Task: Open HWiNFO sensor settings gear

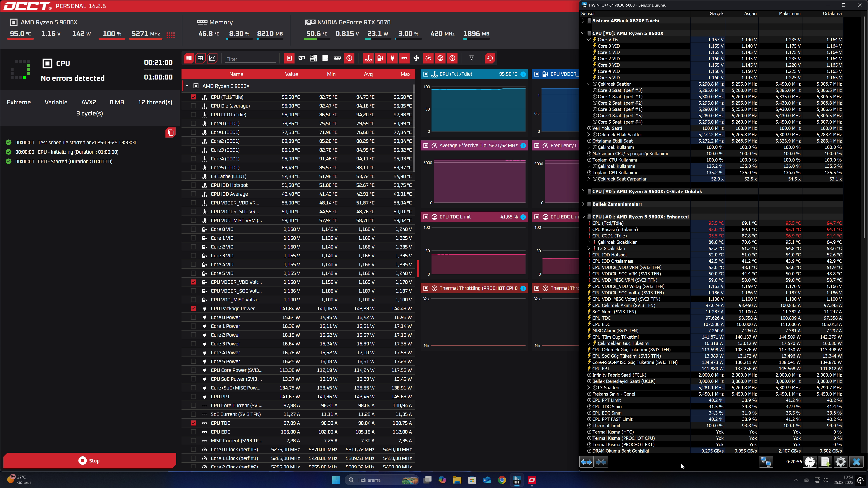Action: coord(841,462)
